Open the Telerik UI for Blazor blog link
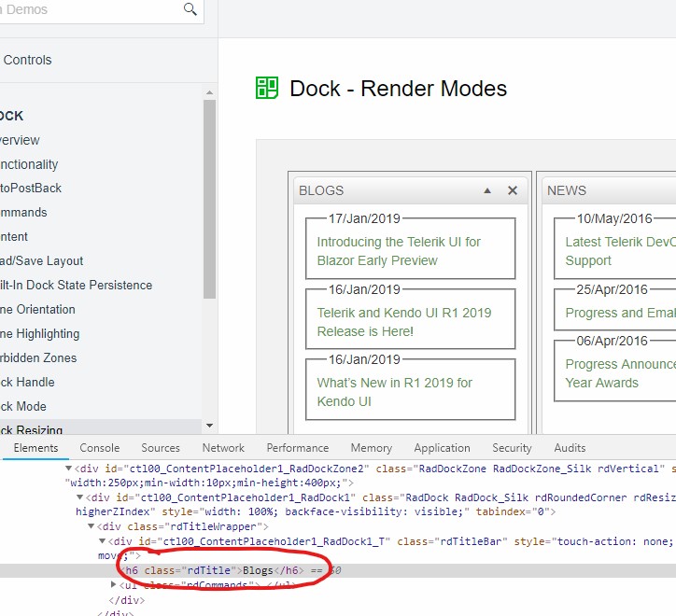This screenshot has width=676, height=616. tap(399, 251)
